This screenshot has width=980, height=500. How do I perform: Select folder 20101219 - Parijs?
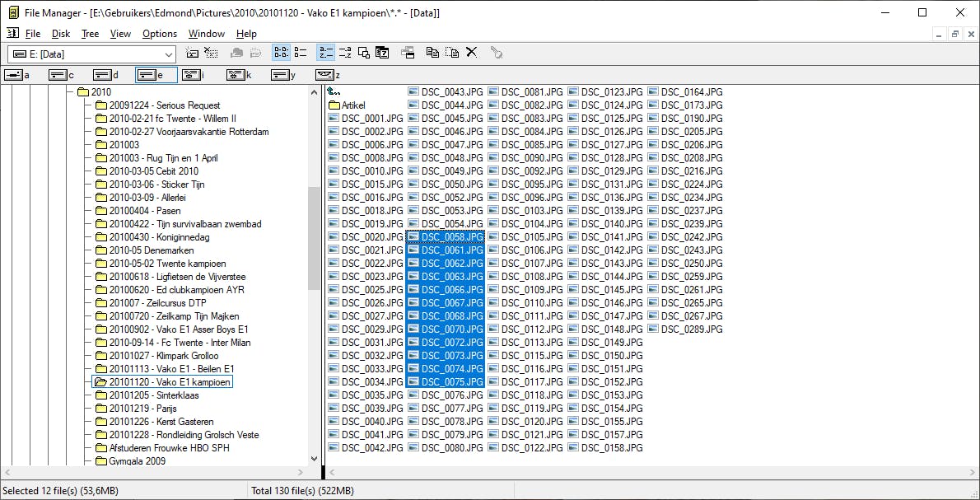coord(136,408)
